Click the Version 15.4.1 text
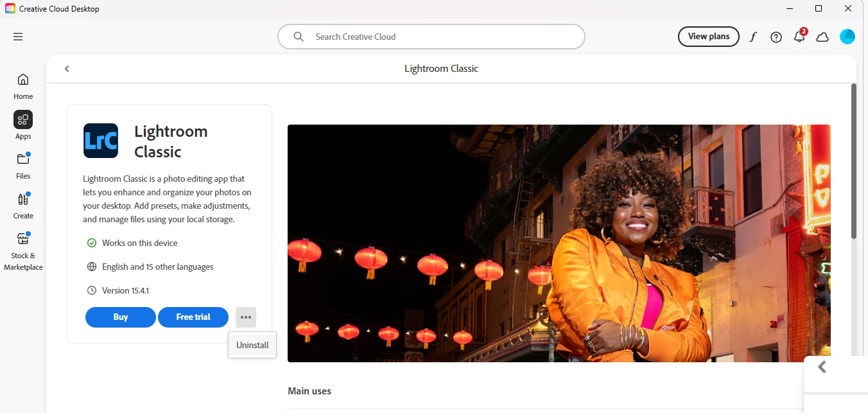This screenshot has height=413, width=868. (125, 290)
